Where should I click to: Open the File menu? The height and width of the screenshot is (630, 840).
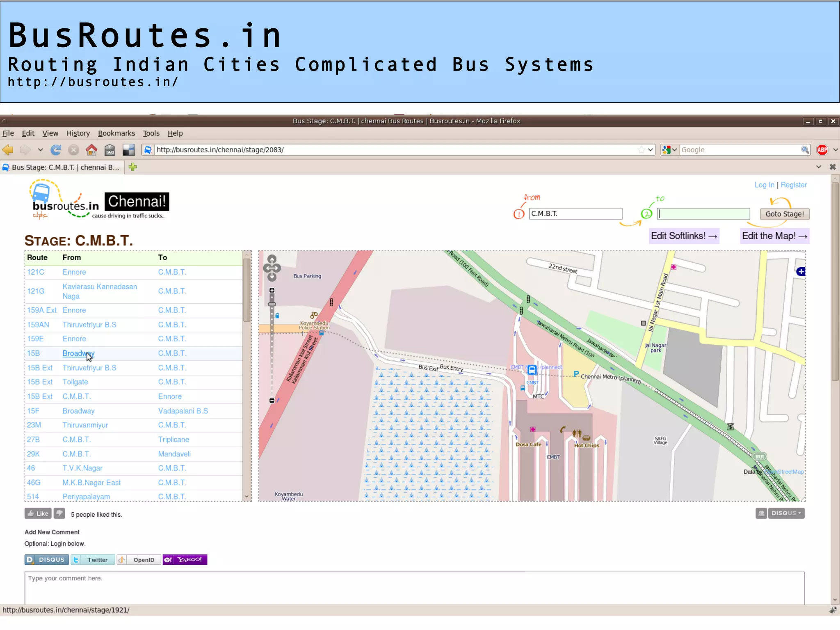pos(8,133)
